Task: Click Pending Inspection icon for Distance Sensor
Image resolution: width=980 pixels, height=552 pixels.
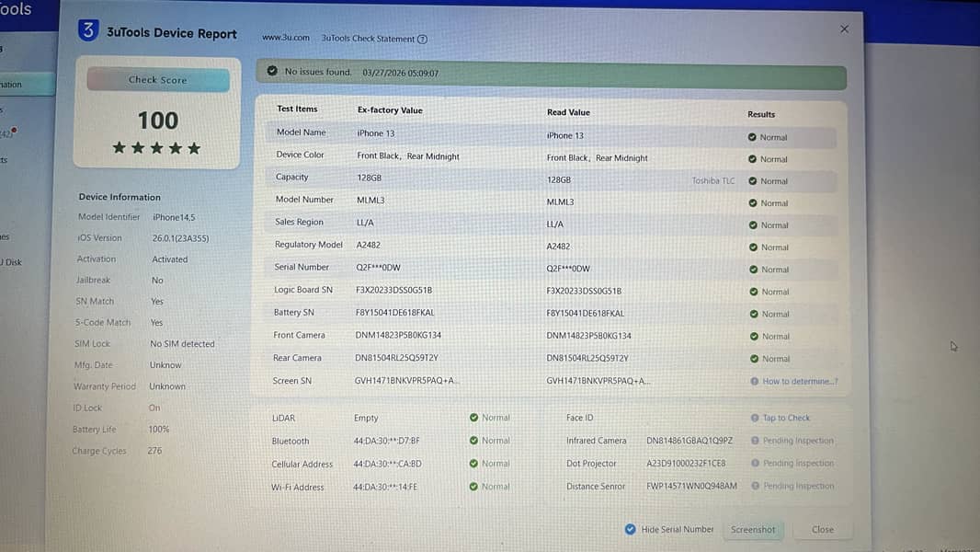Action: (755, 486)
